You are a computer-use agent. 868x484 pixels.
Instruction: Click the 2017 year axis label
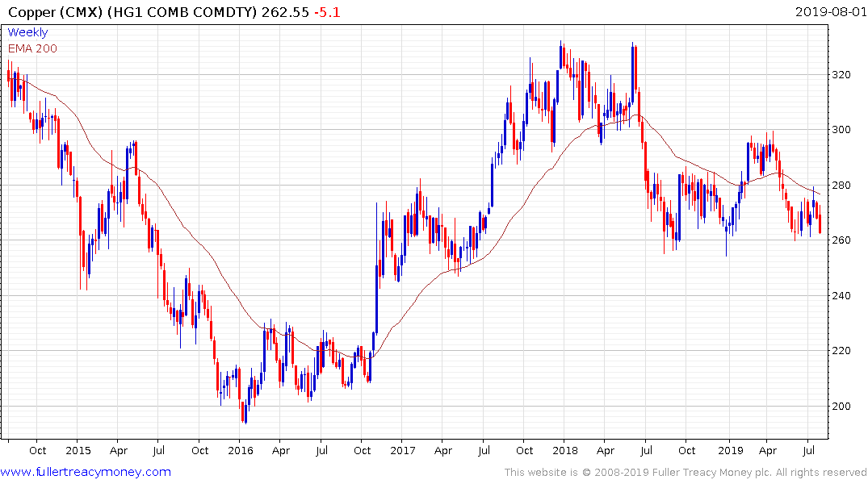tap(402, 450)
